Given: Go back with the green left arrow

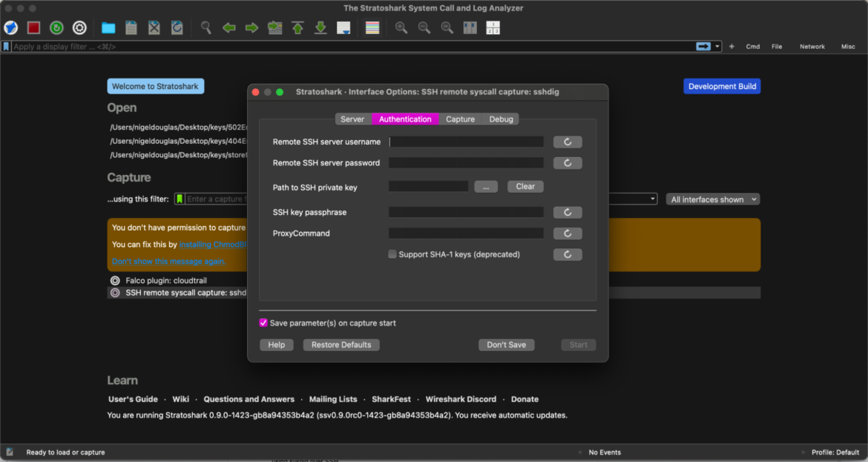Looking at the screenshot, I should point(228,27).
